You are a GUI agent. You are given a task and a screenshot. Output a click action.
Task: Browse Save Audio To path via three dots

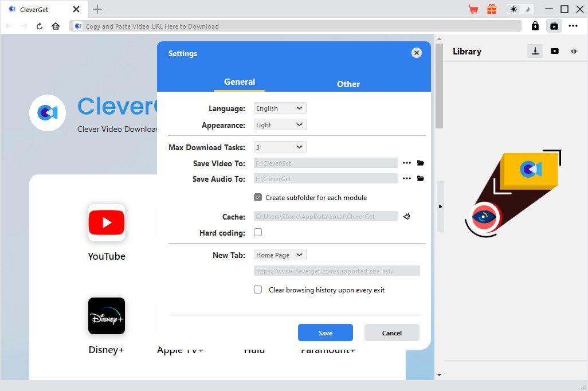407,179
